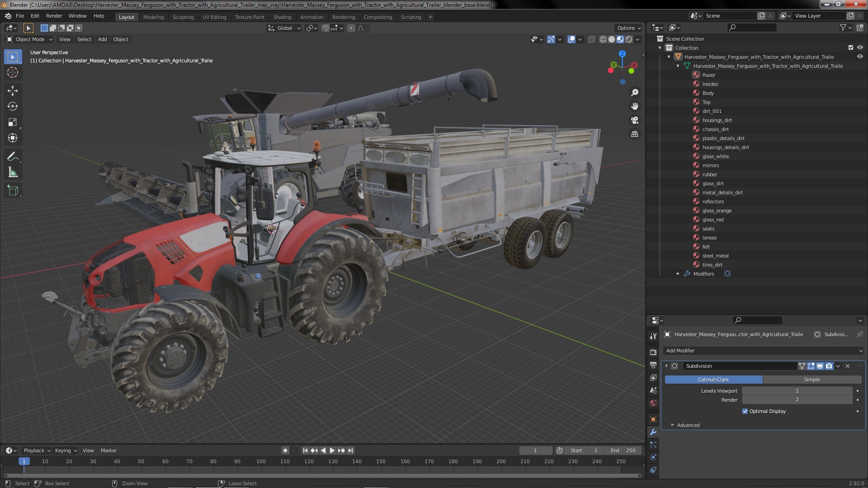Pin the properties editor context

(x=859, y=334)
